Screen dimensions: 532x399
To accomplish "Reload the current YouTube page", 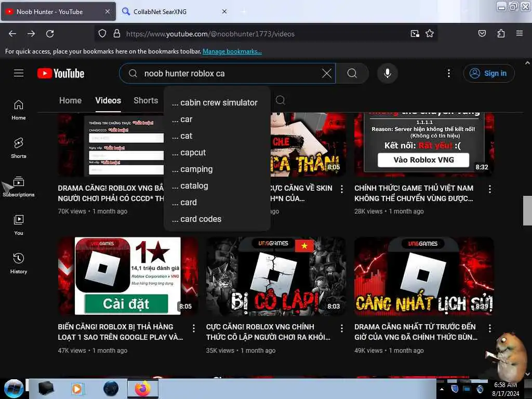I will (50, 34).
